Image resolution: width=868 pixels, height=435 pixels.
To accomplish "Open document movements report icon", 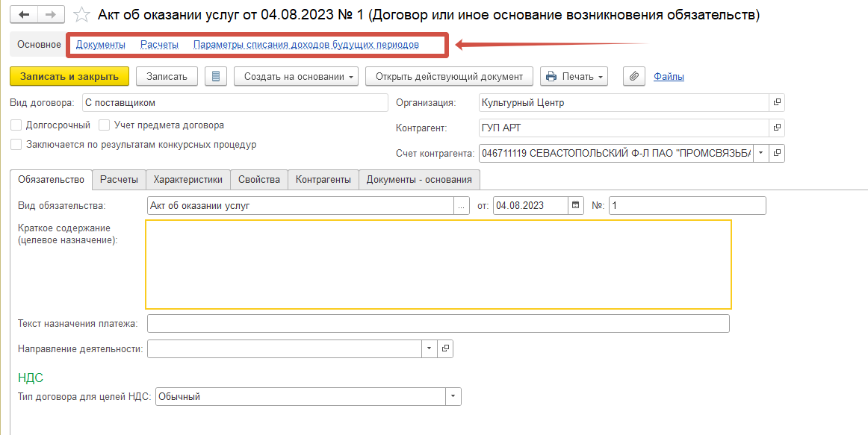I will click(216, 76).
